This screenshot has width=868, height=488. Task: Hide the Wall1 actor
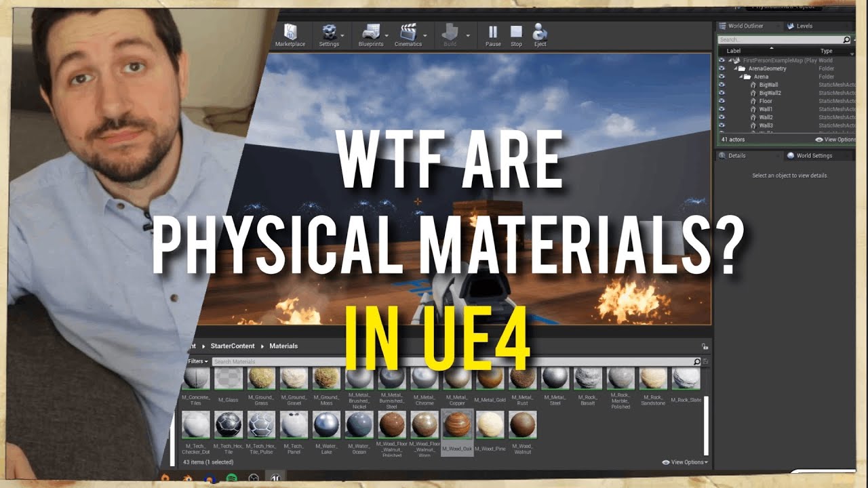[722, 109]
